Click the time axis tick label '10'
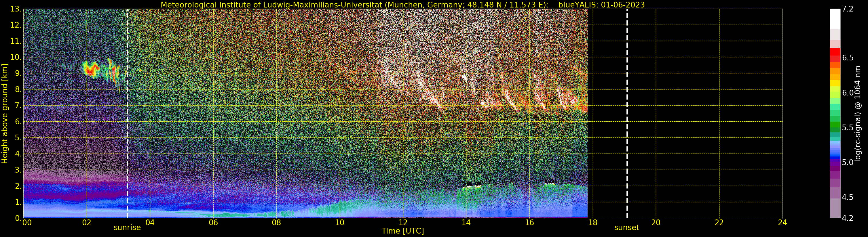 point(340,223)
